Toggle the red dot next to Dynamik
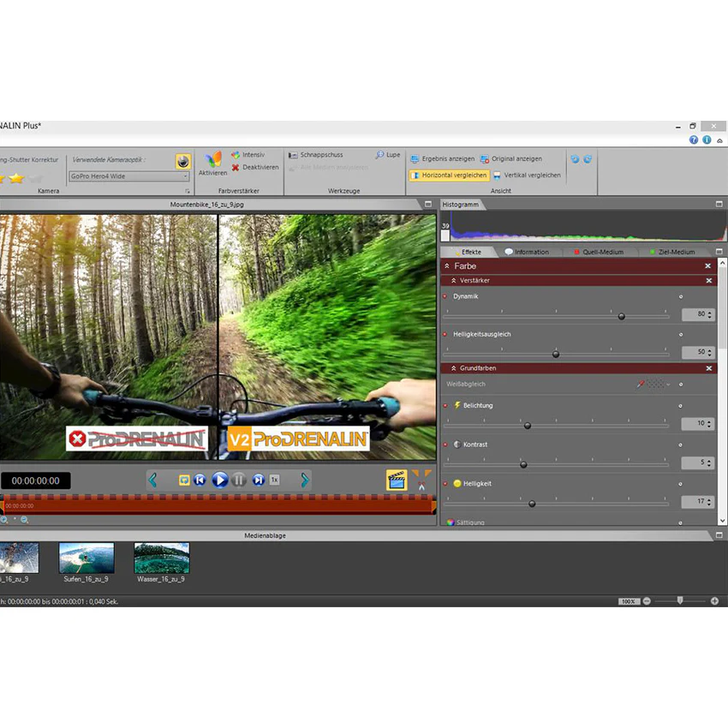Viewport: 728px width, 728px height. click(445, 296)
